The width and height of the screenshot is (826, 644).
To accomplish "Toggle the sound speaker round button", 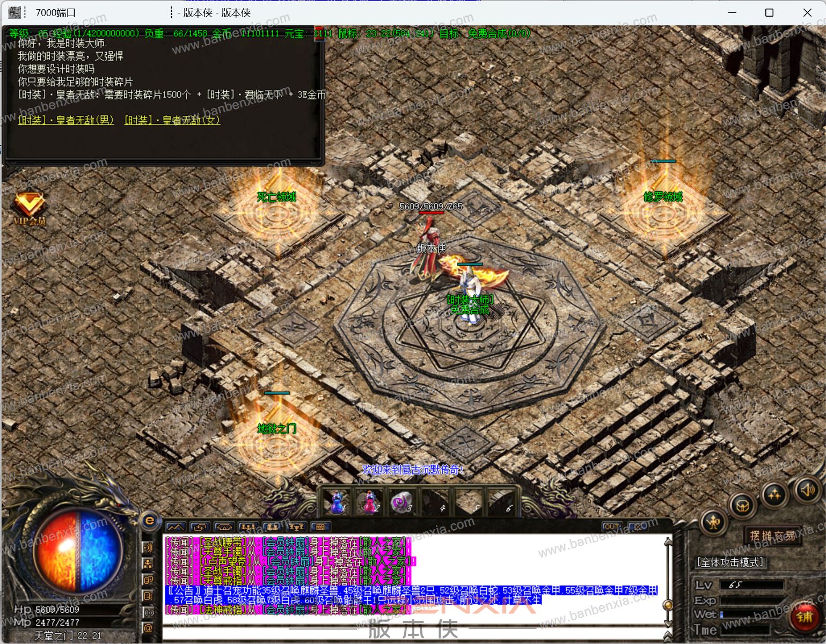I will (808, 489).
